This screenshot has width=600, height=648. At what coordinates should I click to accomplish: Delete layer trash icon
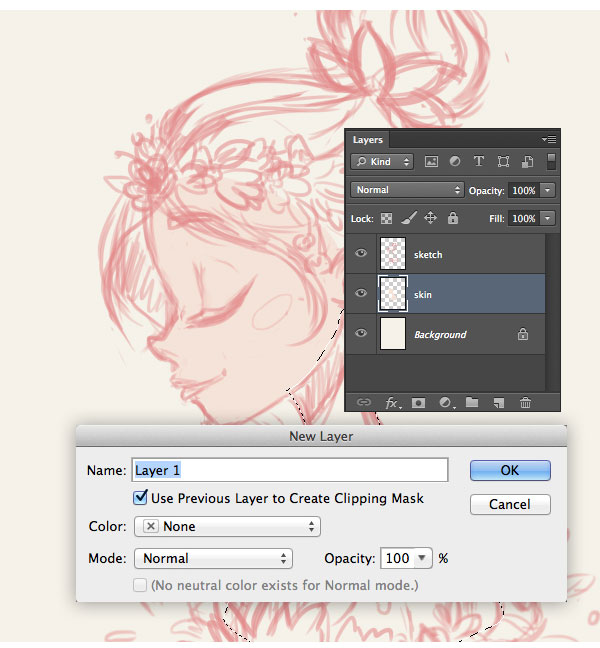525,402
